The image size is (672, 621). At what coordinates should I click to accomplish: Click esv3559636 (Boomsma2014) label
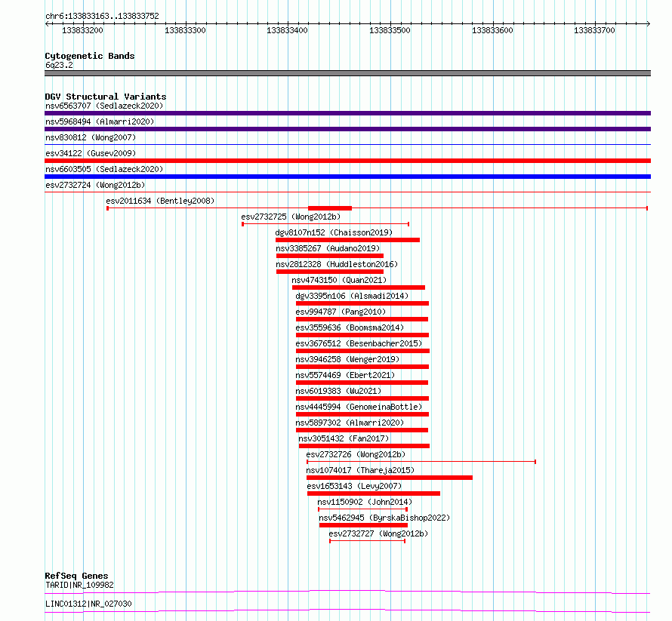(x=350, y=327)
